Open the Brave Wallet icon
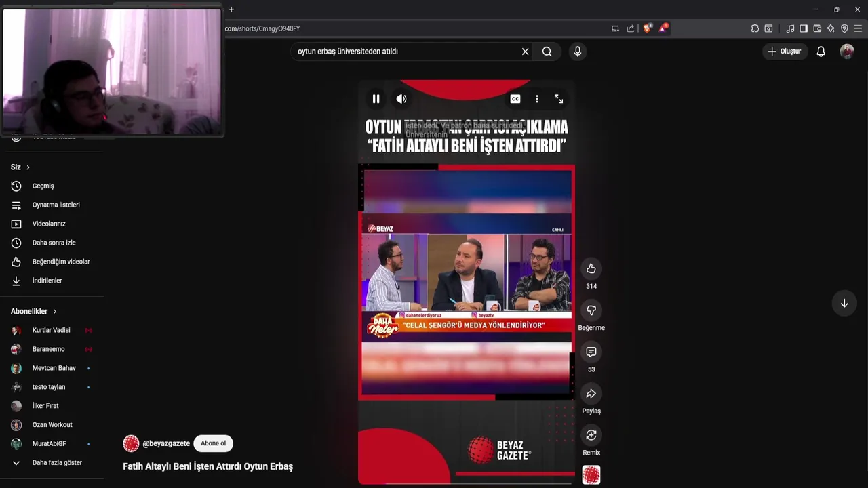 coord(817,28)
